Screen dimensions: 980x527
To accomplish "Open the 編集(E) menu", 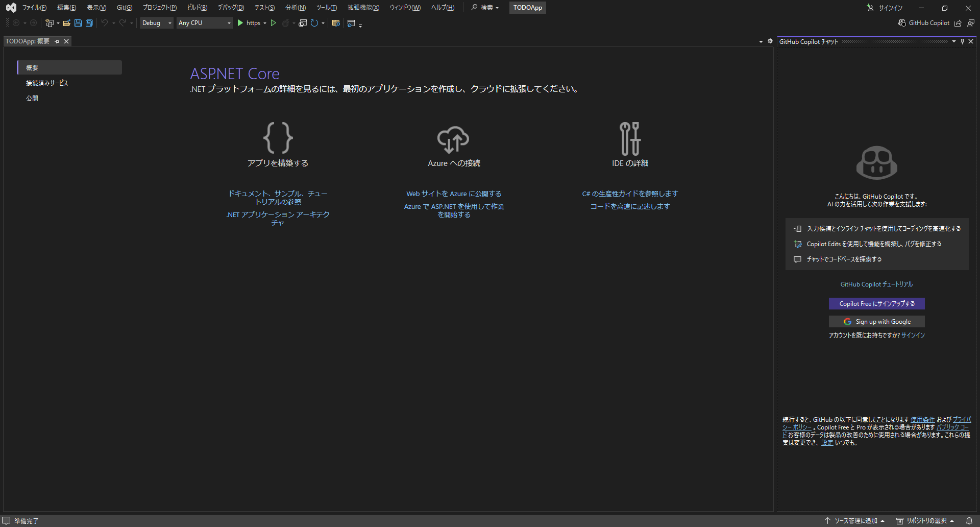I will pyautogui.click(x=67, y=8).
